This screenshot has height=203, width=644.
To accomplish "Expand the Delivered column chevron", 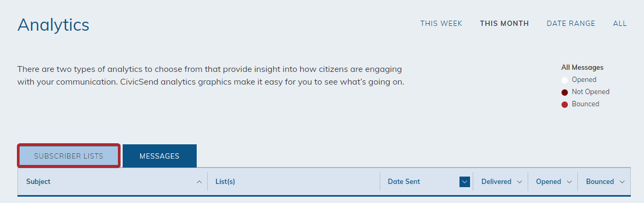I will [x=519, y=182].
